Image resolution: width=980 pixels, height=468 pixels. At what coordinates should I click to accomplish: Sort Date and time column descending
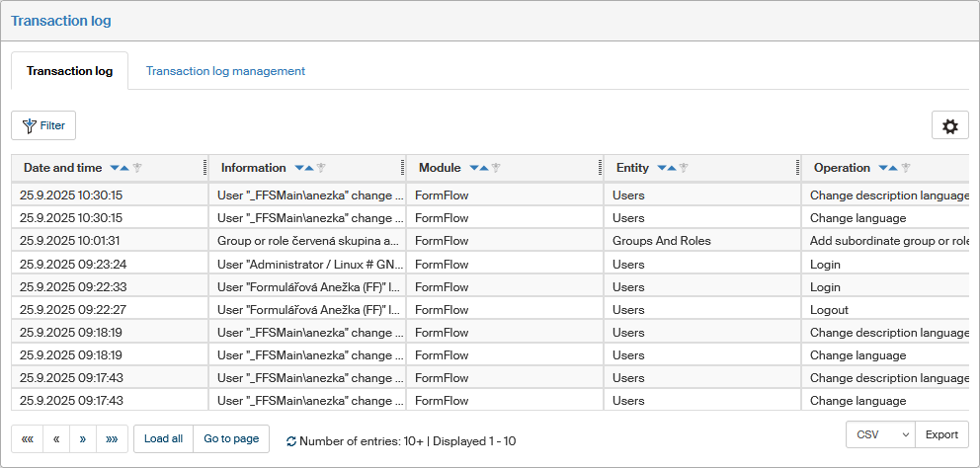coord(115,168)
